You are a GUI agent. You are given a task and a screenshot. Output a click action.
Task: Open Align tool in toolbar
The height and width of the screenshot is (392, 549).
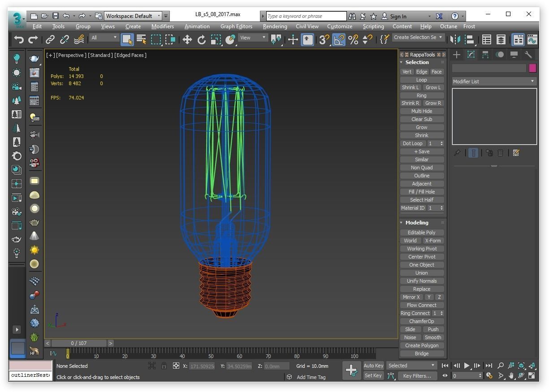click(x=469, y=39)
